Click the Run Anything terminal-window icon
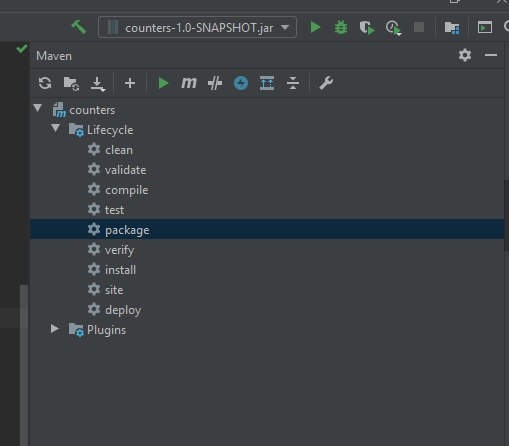Viewport: 509px width, 446px height. [x=485, y=27]
